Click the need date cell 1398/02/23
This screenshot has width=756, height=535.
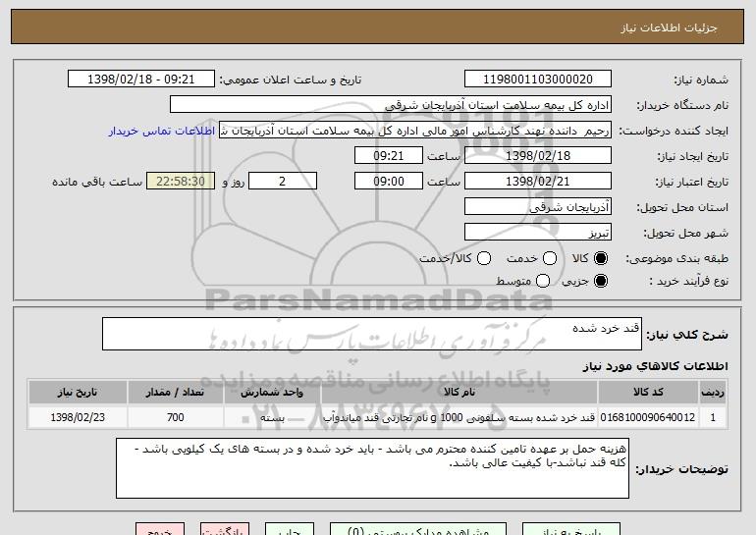pyautogui.click(x=78, y=417)
